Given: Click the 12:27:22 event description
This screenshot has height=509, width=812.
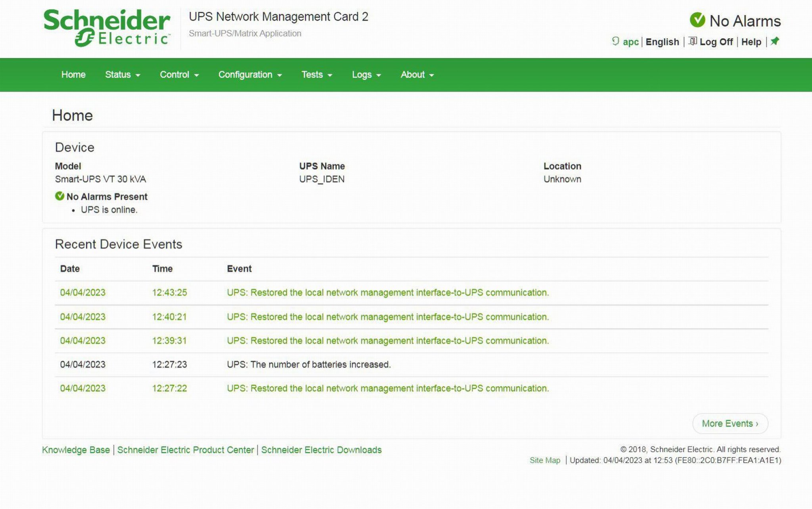Looking at the screenshot, I should (x=388, y=388).
